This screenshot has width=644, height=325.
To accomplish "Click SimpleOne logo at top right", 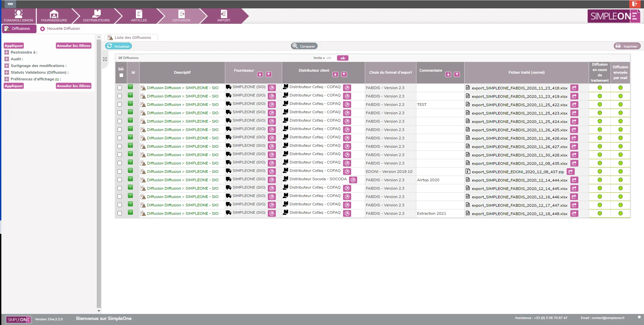I will click(614, 16).
